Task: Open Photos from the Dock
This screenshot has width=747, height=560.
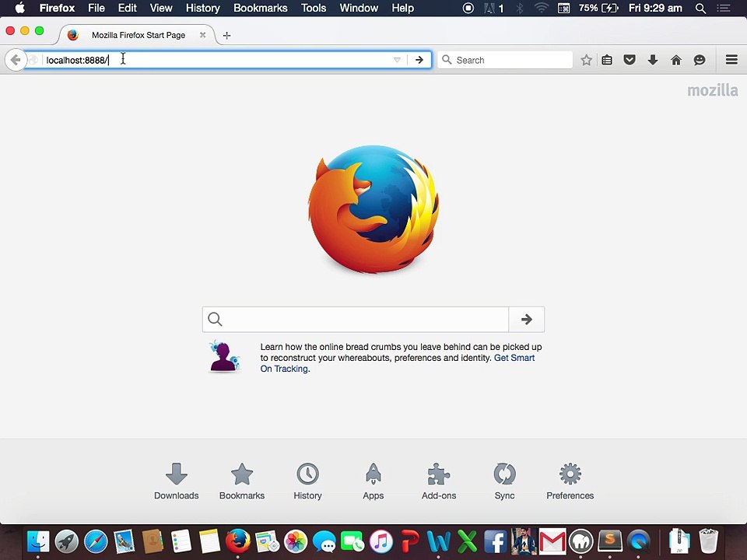Action: pos(296,542)
